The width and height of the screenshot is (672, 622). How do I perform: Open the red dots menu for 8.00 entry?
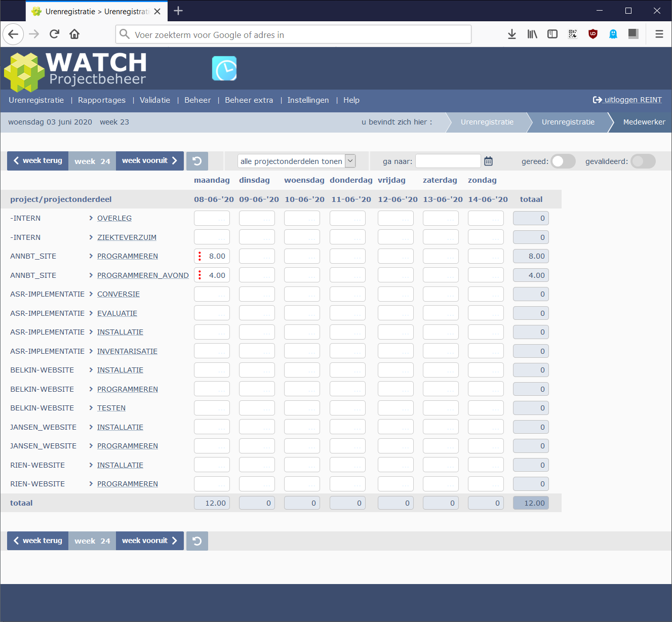[200, 256]
